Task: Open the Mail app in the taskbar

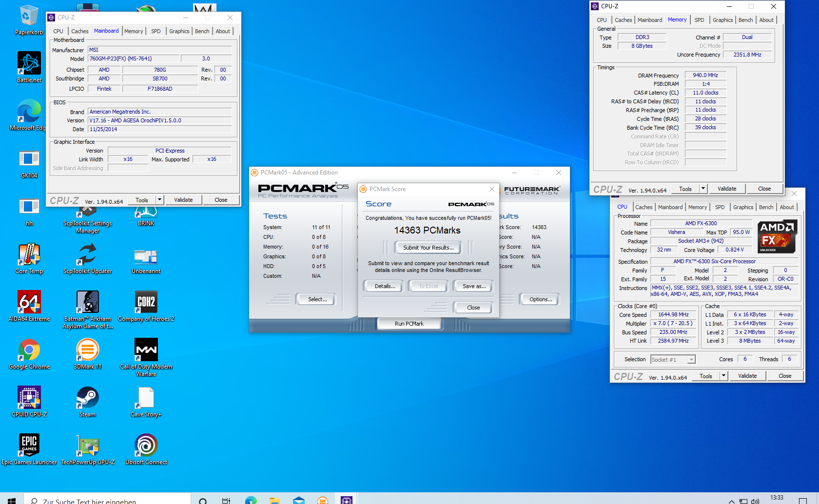Action: (x=298, y=500)
